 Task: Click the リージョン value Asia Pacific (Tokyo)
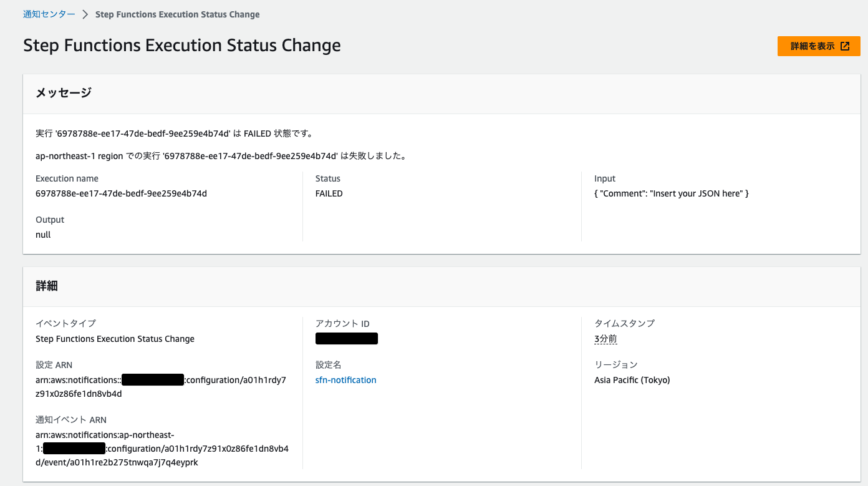click(x=632, y=379)
